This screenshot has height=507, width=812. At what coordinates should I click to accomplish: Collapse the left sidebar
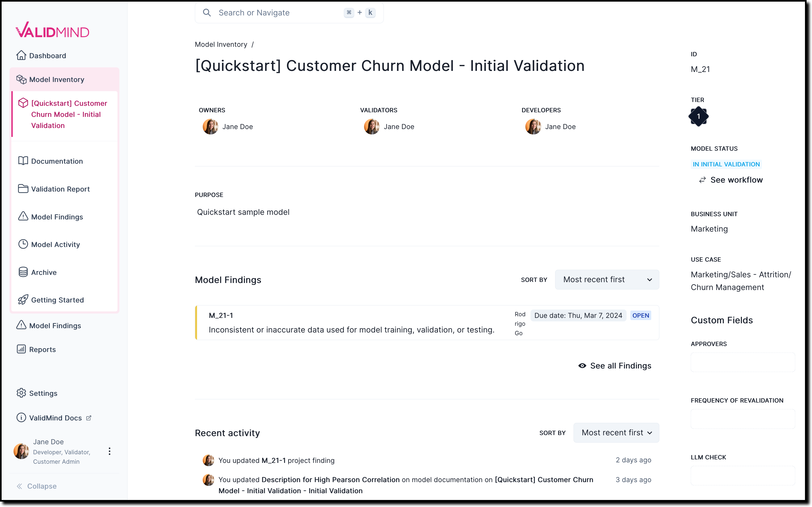click(x=36, y=486)
